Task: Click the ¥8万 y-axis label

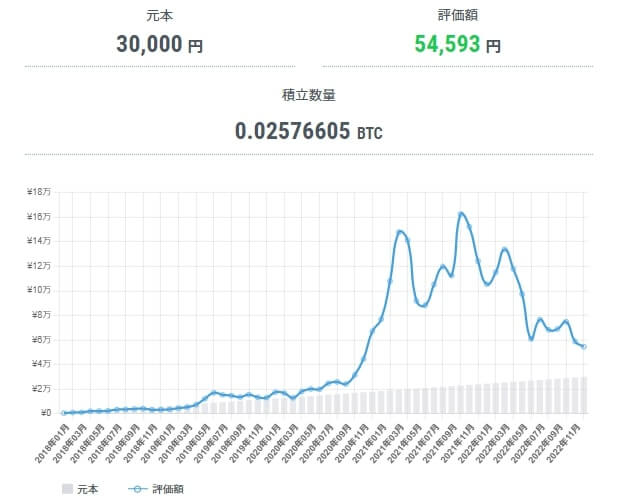Action: [x=41, y=315]
